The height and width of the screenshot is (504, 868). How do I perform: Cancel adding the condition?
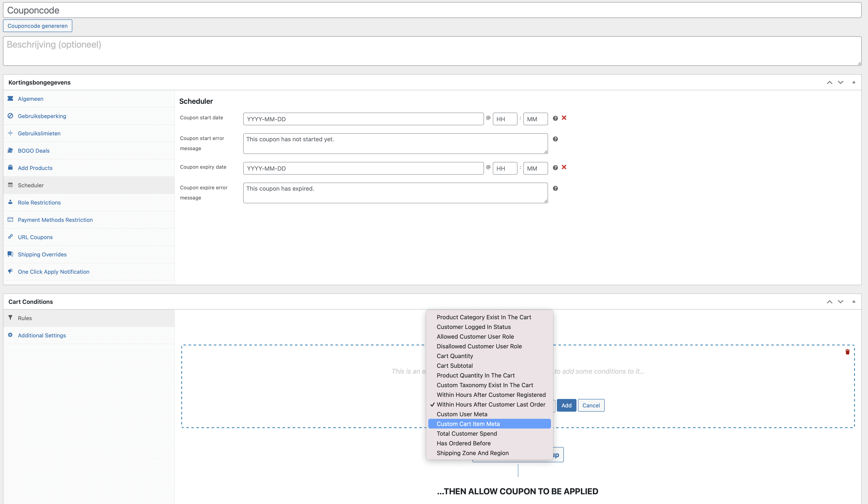(x=591, y=406)
